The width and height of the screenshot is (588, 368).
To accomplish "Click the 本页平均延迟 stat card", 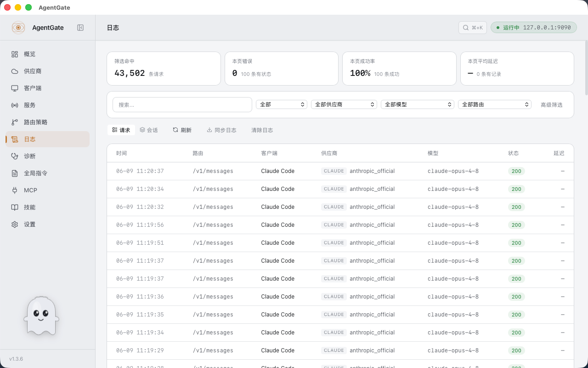I will pyautogui.click(x=517, y=69).
